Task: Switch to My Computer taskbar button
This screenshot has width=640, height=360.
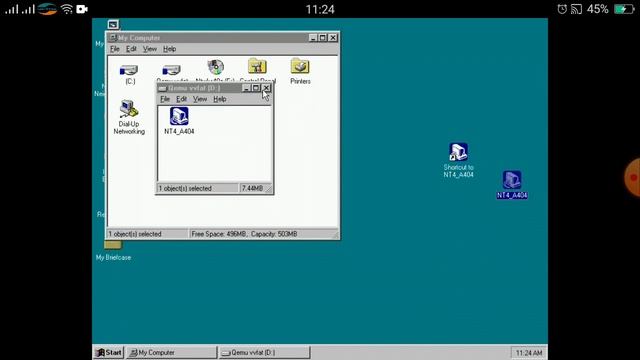Action: coord(171,353)
